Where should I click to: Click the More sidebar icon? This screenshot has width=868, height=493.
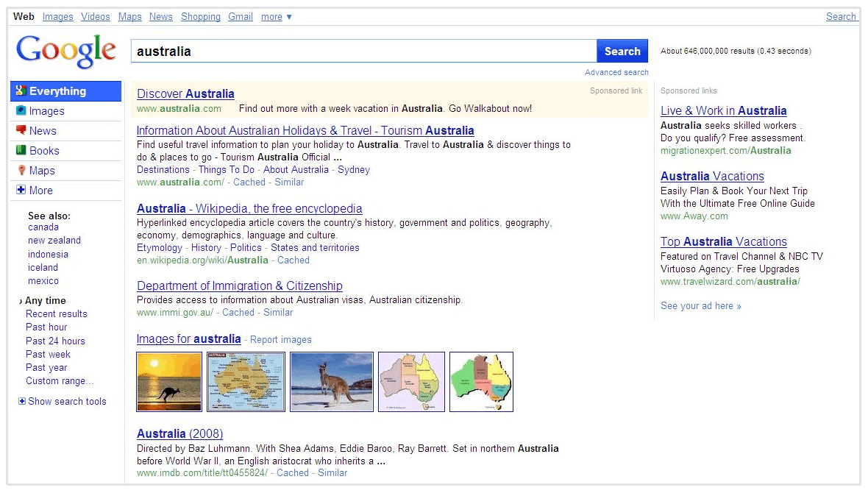[20, 190]
